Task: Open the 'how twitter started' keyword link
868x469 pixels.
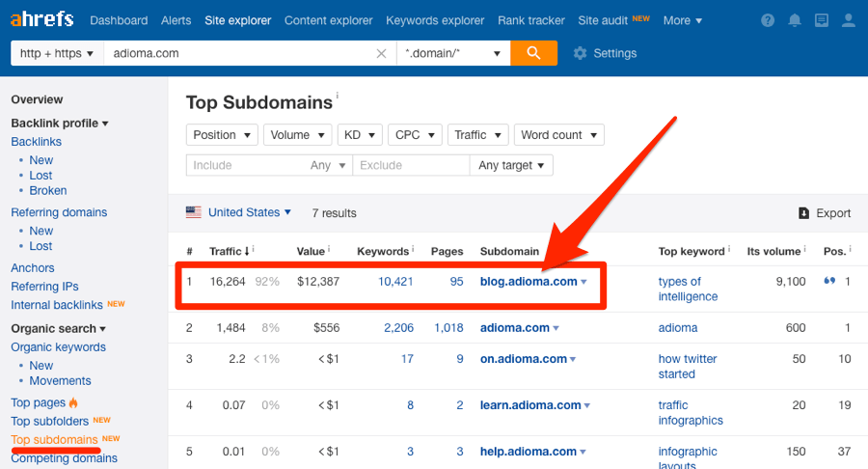Action: point(688,367)
